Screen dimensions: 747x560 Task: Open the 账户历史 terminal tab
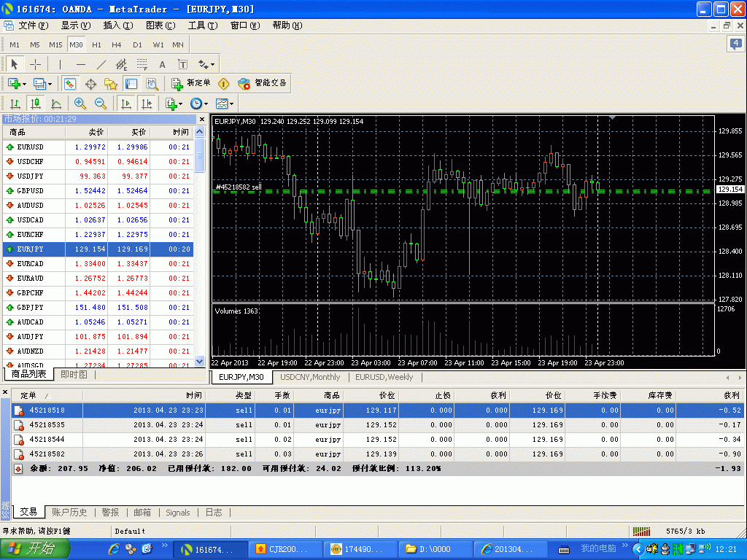coord(69,513)
